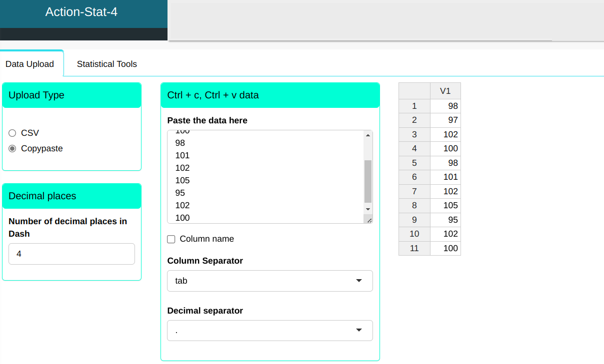Click the decimal places number field

71,254
